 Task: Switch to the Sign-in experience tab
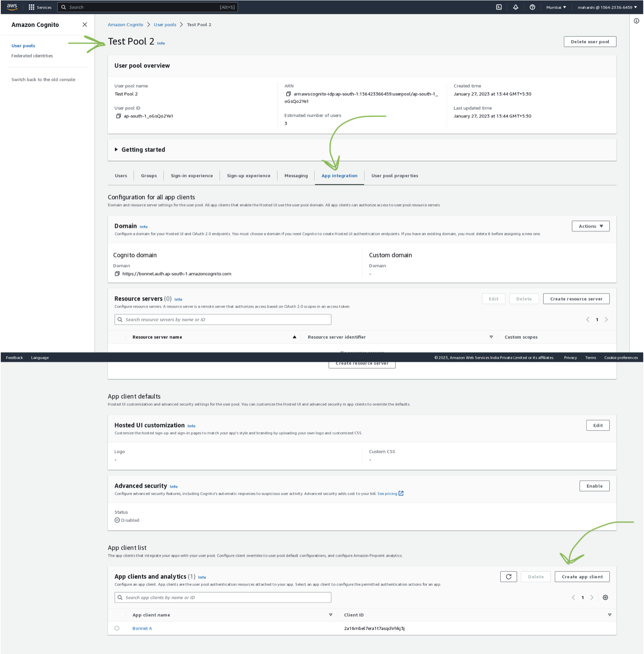point(192,176)
